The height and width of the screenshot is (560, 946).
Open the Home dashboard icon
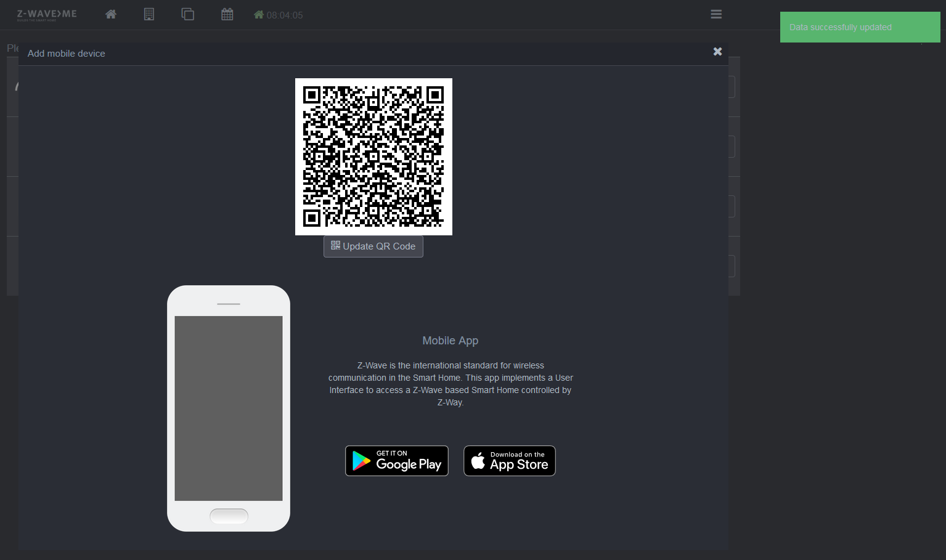pyautogui.click(x=111, y=14)
